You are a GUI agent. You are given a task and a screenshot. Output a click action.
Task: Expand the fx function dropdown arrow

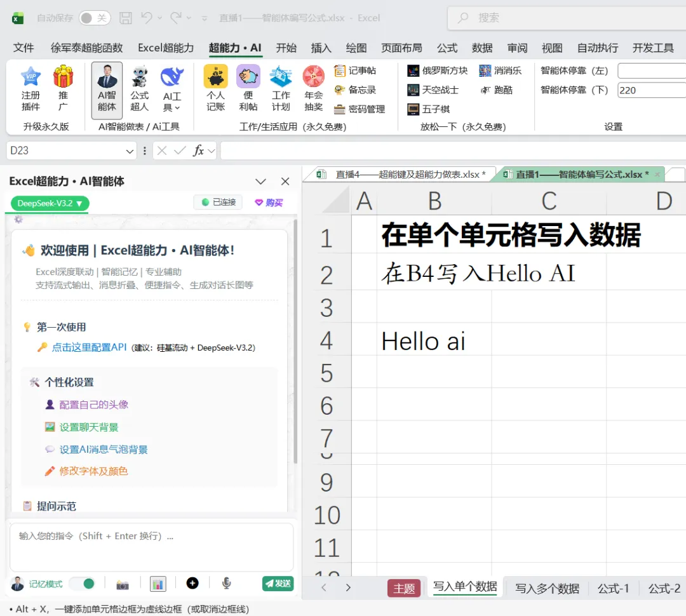coord(212,151)
